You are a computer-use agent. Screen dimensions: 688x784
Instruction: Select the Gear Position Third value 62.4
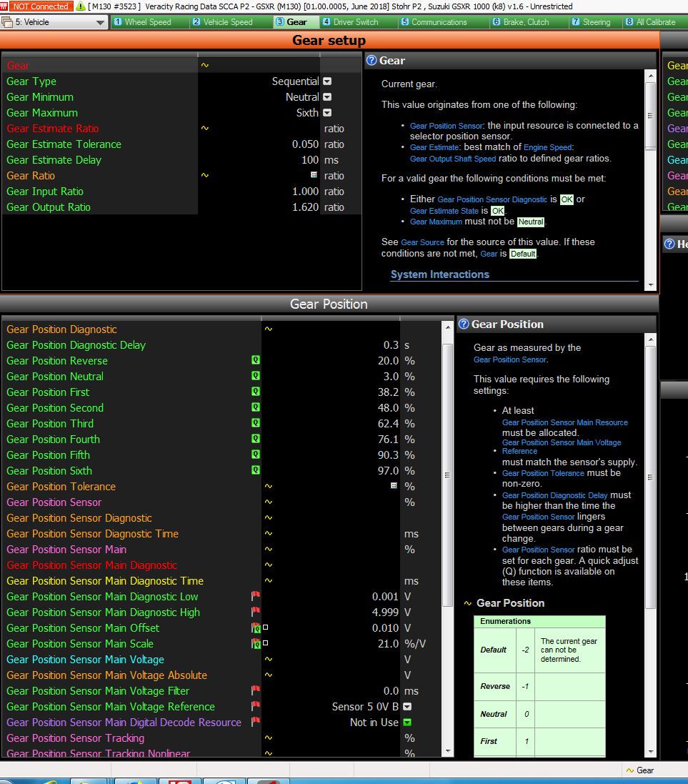coord(388,424)
